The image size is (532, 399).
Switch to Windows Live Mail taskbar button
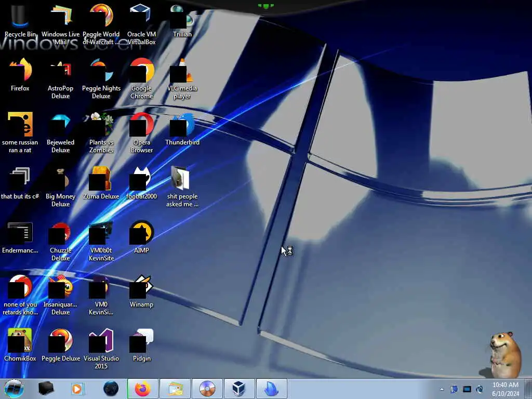pos(175,389)
